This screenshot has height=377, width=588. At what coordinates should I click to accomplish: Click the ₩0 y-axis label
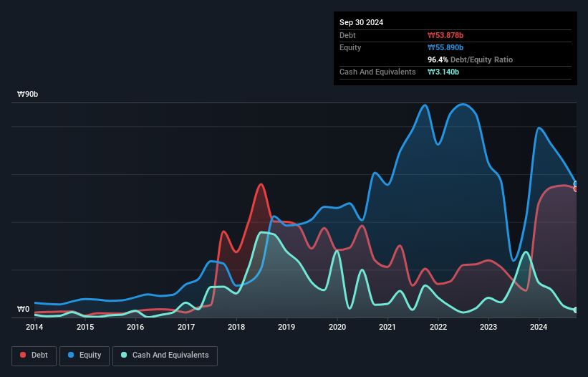[23, 309]
